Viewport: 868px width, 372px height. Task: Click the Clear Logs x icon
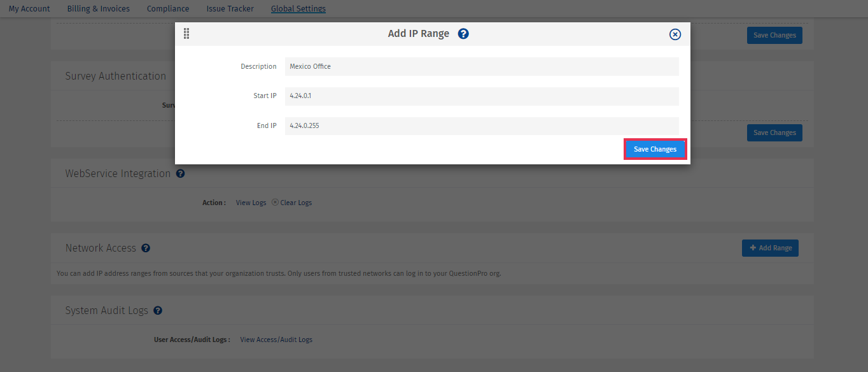click(275, 203)
